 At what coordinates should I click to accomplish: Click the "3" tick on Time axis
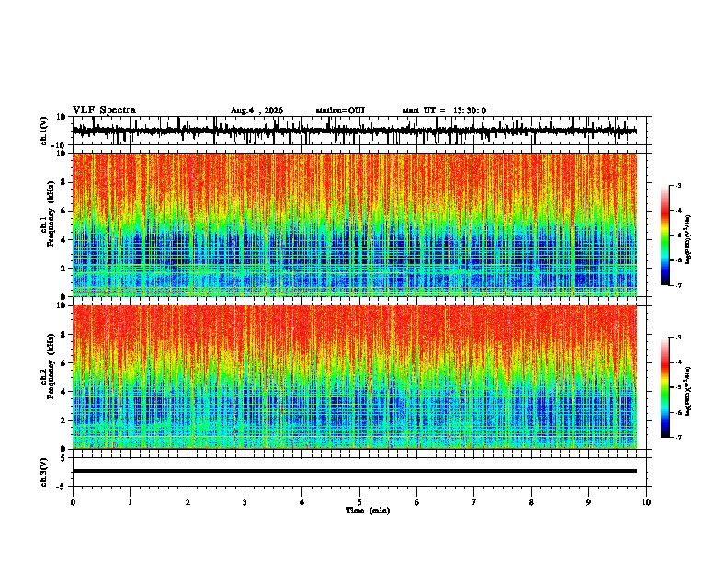point(245,502)
